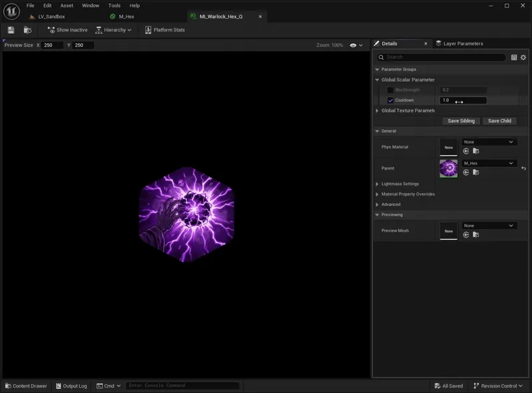
Task: Click console command input field
Action: coord(182,386)
